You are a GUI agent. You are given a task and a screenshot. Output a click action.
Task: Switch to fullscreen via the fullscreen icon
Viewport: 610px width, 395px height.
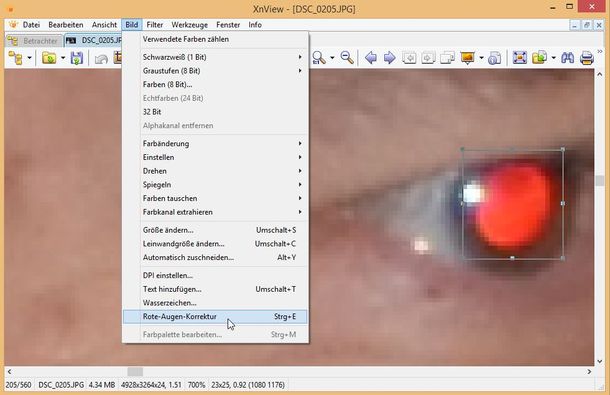520,58
